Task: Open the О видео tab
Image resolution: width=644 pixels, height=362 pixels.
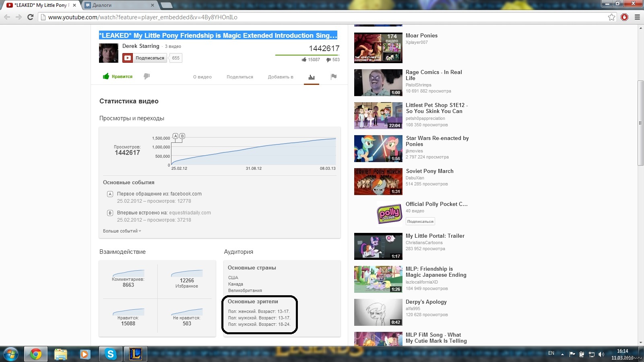Action: pos(202,77)
